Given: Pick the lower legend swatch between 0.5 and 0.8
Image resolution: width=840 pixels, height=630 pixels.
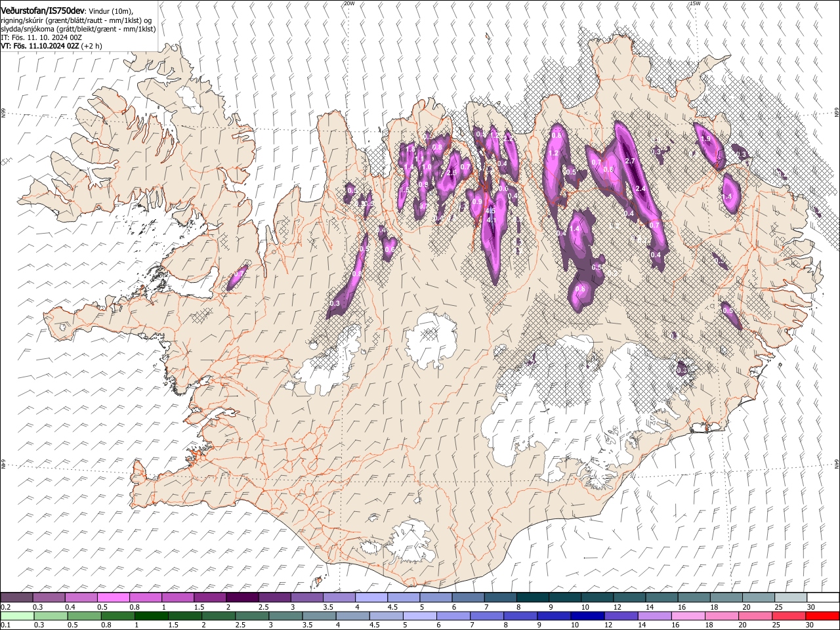Looking at the screenshot, I should point(84,616).
